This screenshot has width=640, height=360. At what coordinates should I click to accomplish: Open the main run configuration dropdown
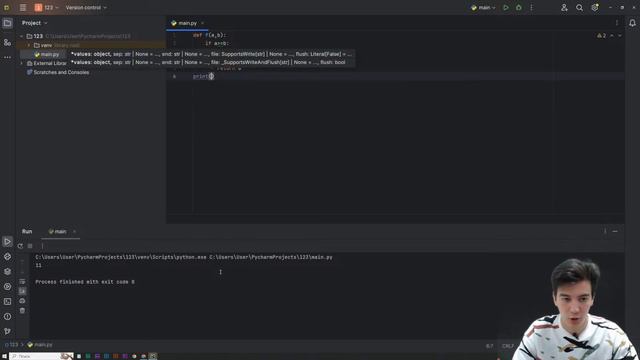pos(483,7)
